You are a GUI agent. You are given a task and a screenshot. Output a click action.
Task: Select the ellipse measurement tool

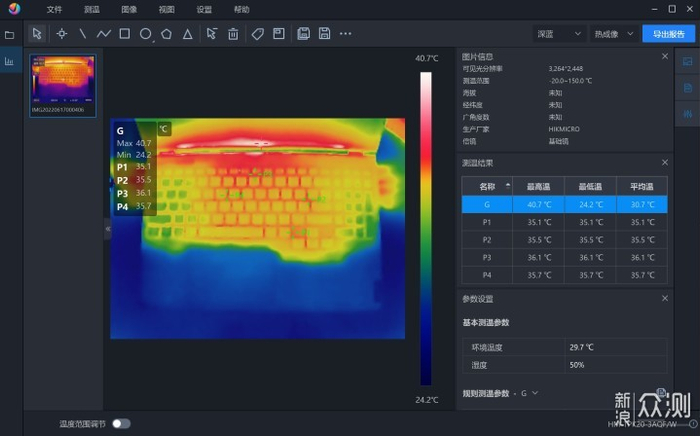[146, 34]
